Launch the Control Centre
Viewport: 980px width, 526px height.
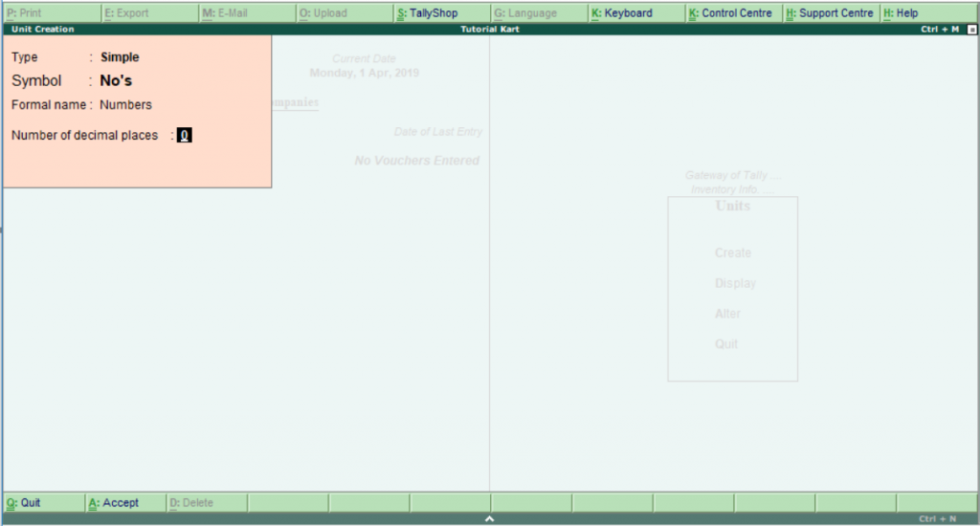pyautogui.click(x=733, y=13)
